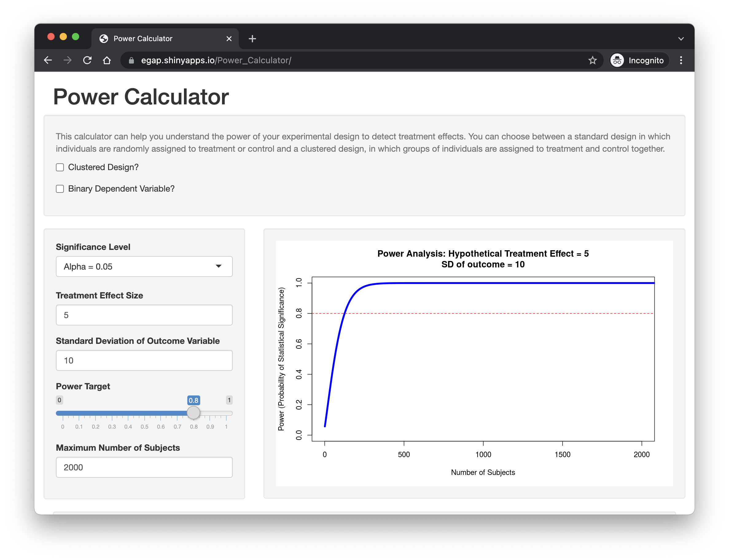Open Chrome's three-dot menu
The image size is (729, 560).
pyautogui.click(x=681, y=60)
